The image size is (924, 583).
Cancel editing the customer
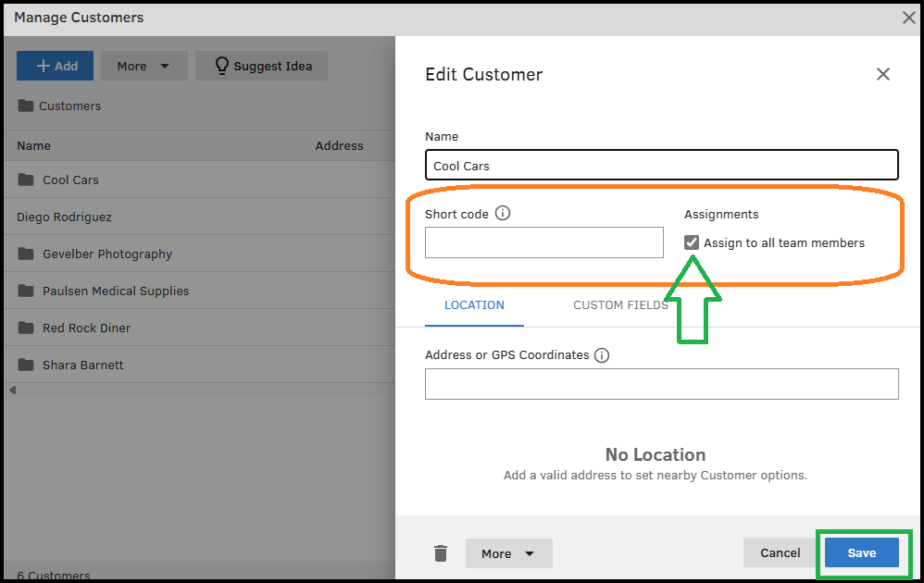(x=780, y=552)
